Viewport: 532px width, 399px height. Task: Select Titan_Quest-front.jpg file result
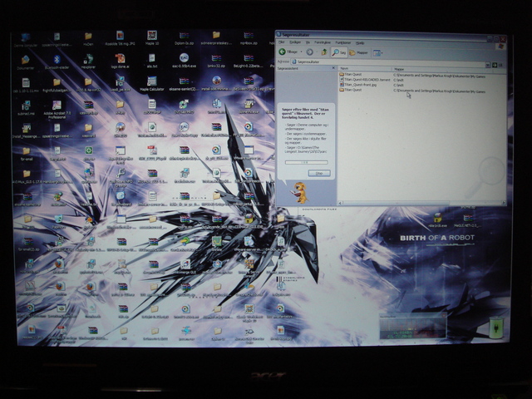tap(358, 85)
